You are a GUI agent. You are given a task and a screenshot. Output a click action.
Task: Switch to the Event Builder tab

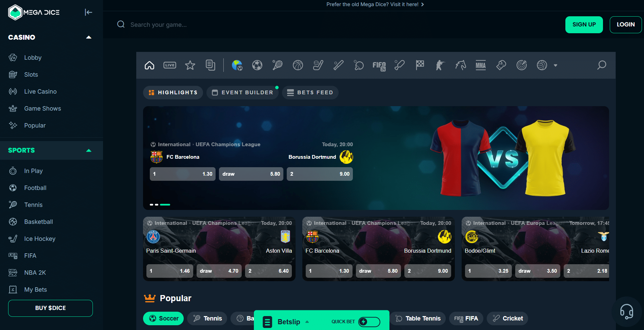[242, 93]
